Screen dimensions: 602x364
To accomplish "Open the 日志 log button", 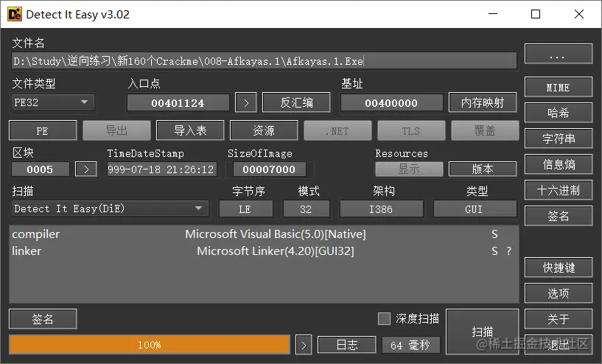I will coord(347,345).
